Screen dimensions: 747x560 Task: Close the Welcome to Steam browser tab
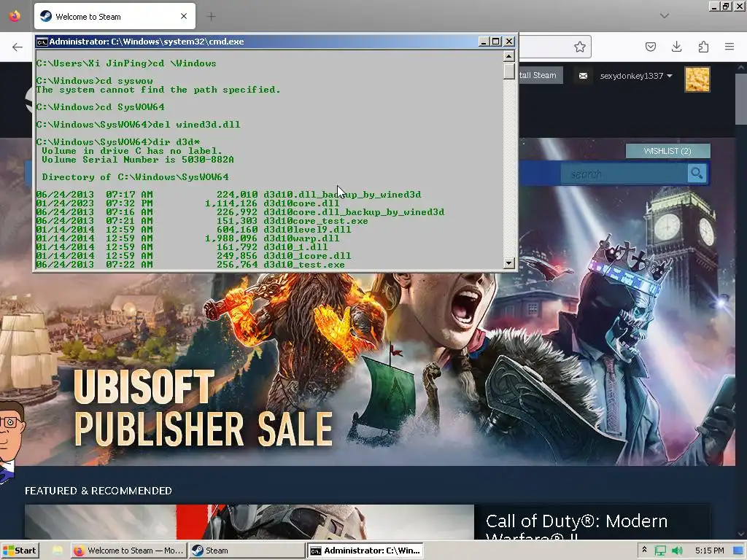click(x=184, y=16)
